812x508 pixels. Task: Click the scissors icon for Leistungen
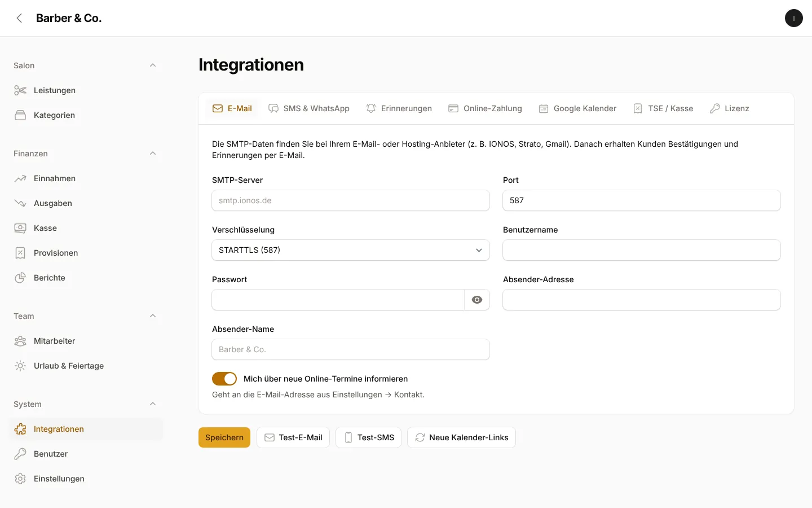[20, 90]
